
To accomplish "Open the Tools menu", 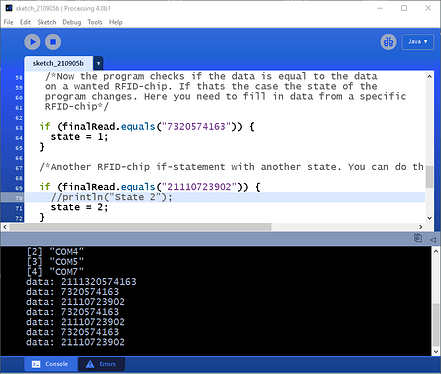I will pyautogui.click(x=95, y=22).
